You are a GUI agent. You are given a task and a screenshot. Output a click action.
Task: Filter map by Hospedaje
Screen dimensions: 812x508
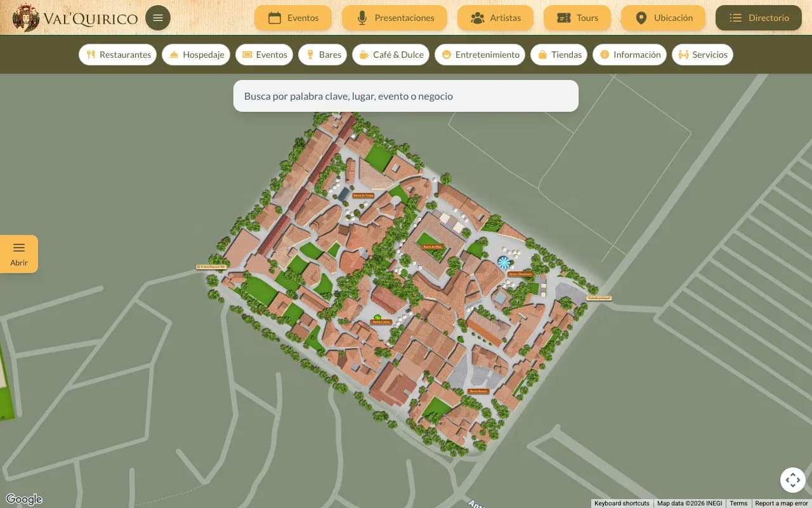point(196,55)
